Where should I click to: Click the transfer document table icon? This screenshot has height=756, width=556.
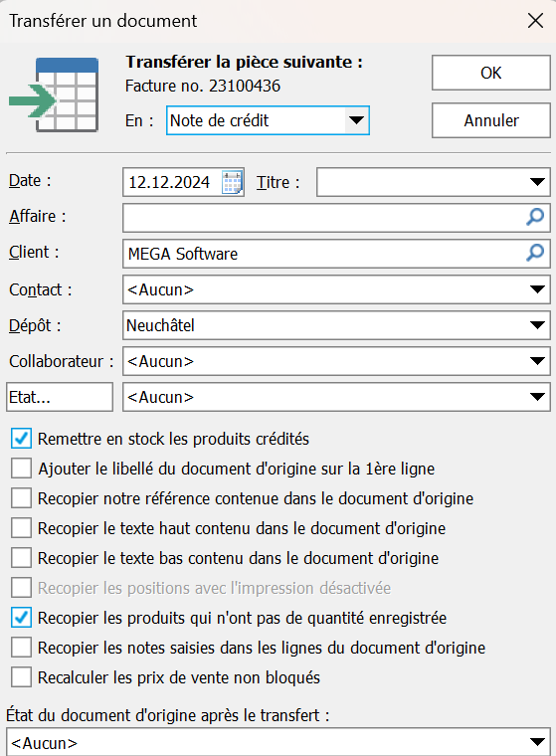click(54, 94)
